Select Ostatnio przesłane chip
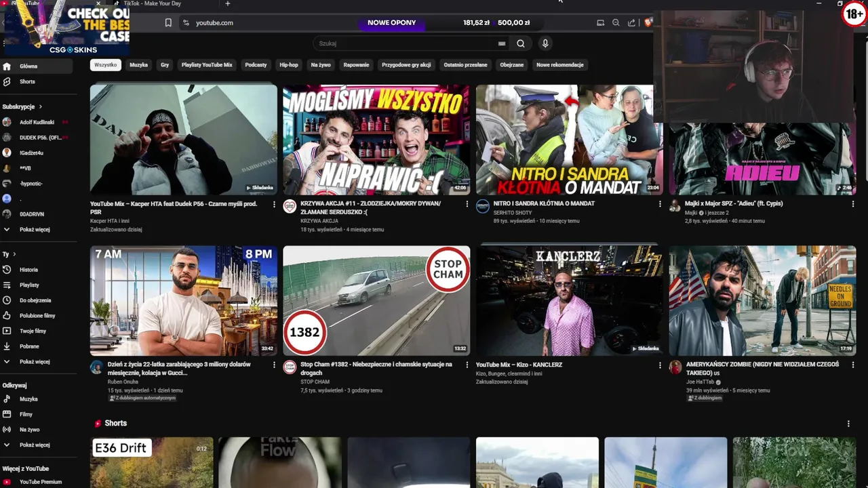Screen dimensions: 868x488 point(465,65)
